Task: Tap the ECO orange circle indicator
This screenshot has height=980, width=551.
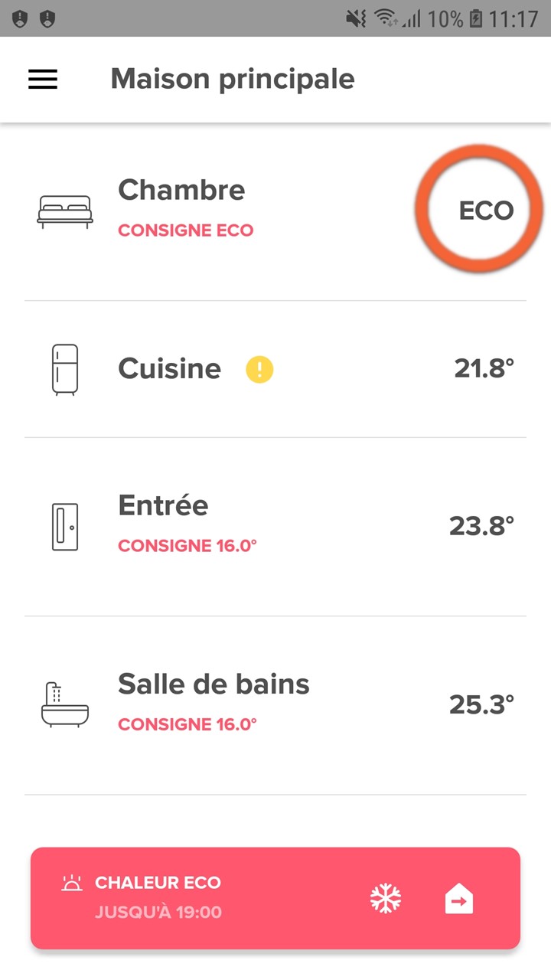Action: point(479,210)
